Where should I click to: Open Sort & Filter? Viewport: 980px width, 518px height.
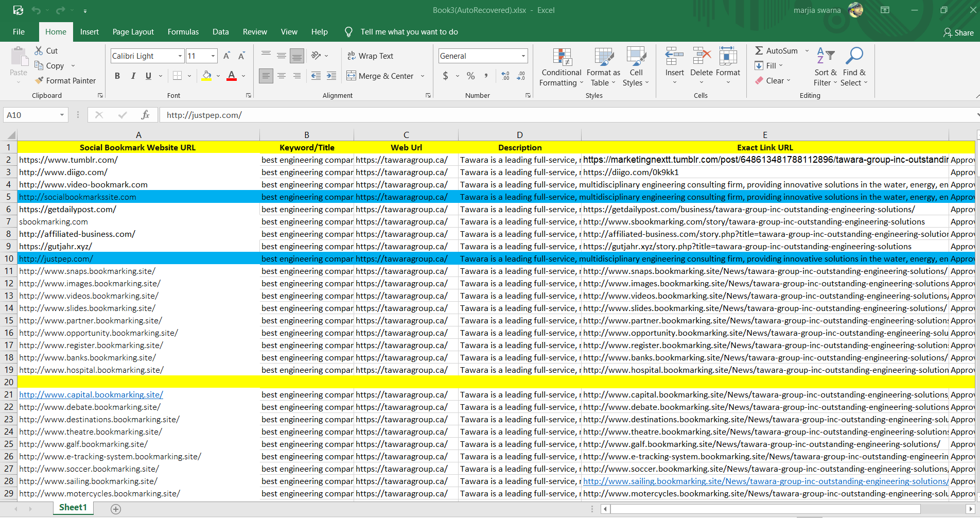[x=825, y=66]
